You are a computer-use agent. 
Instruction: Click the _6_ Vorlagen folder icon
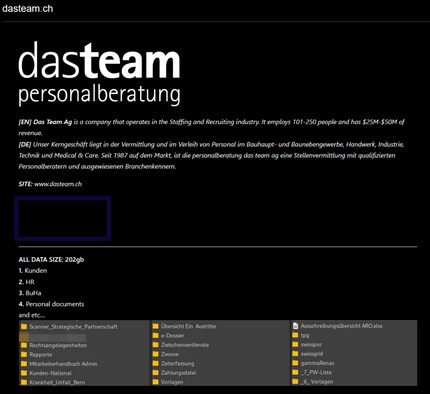tap(295, 382)
